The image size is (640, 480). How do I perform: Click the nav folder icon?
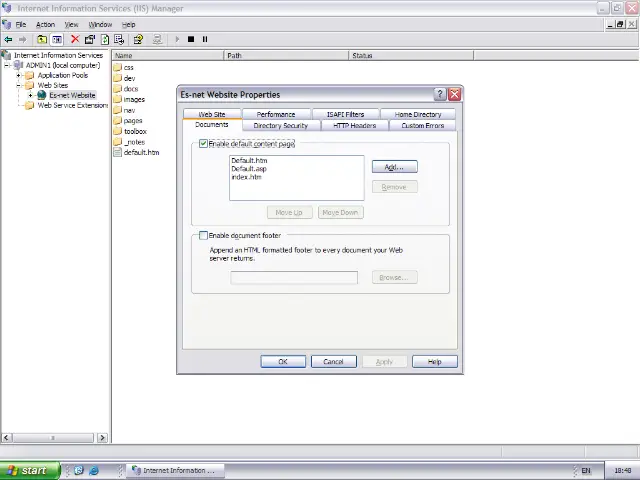point(118,110)
